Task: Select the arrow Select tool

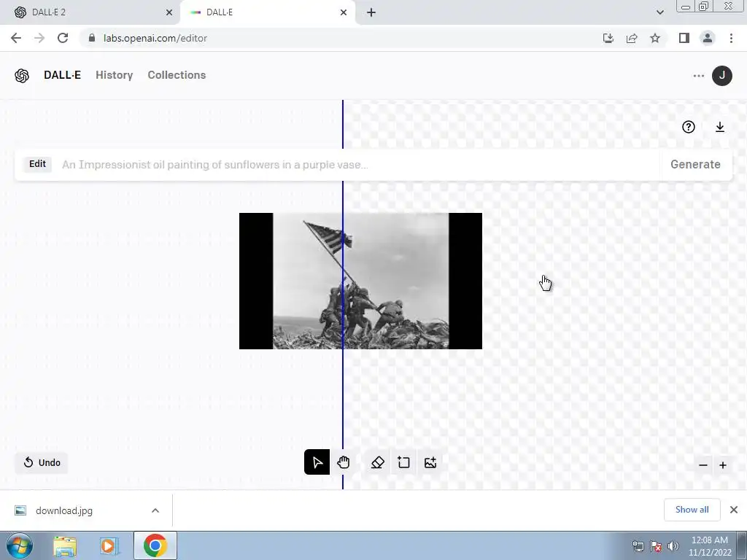Action: 317,462
